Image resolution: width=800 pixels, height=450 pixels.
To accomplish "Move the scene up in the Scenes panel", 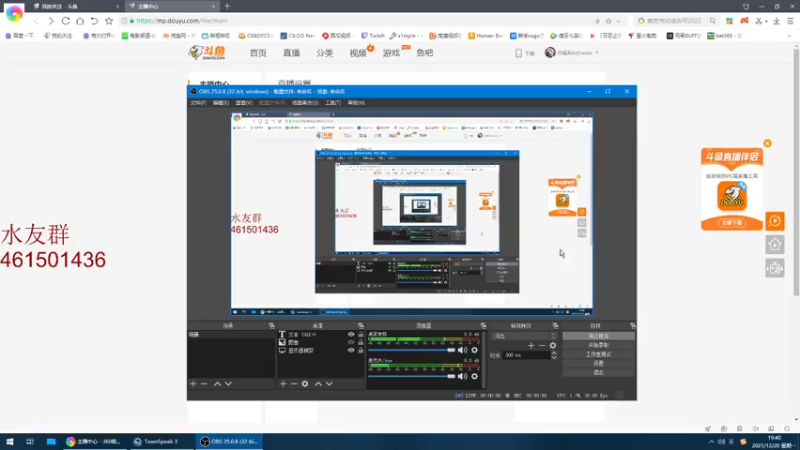I will coord(217,384).
